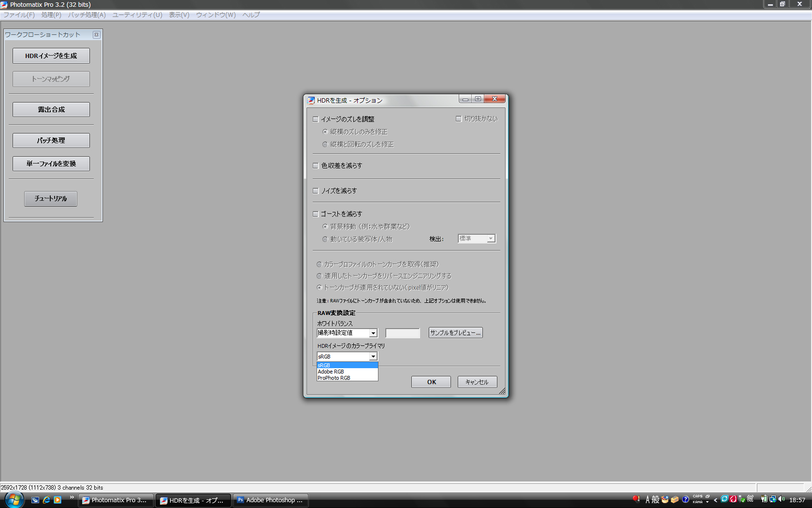
Task: Enable the イメージのズレを調整 checkbox
Action: click(316, 119)
